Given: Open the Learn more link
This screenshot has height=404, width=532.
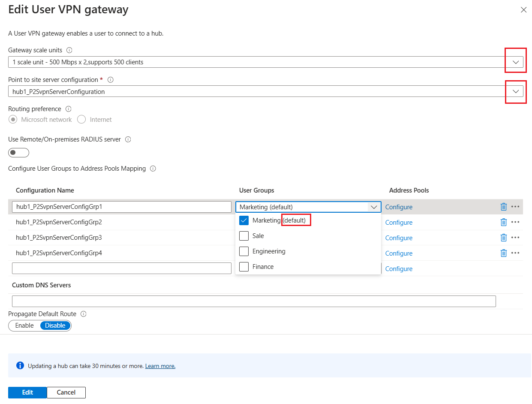Looking at the screenshot, I should pos(160,365).
